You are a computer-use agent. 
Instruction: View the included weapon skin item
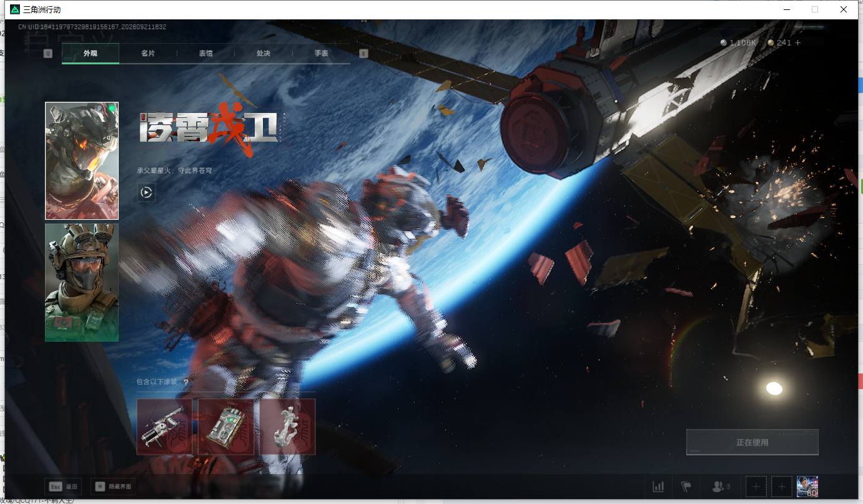click(164, 427)
